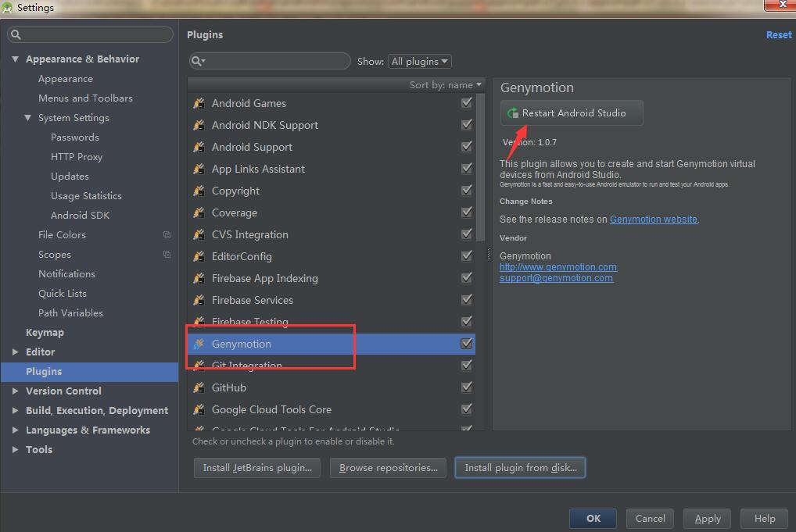Disable the Genymotion plugin checkbox
This screenshot has width=796, height=532.
(x=467, y=344)
